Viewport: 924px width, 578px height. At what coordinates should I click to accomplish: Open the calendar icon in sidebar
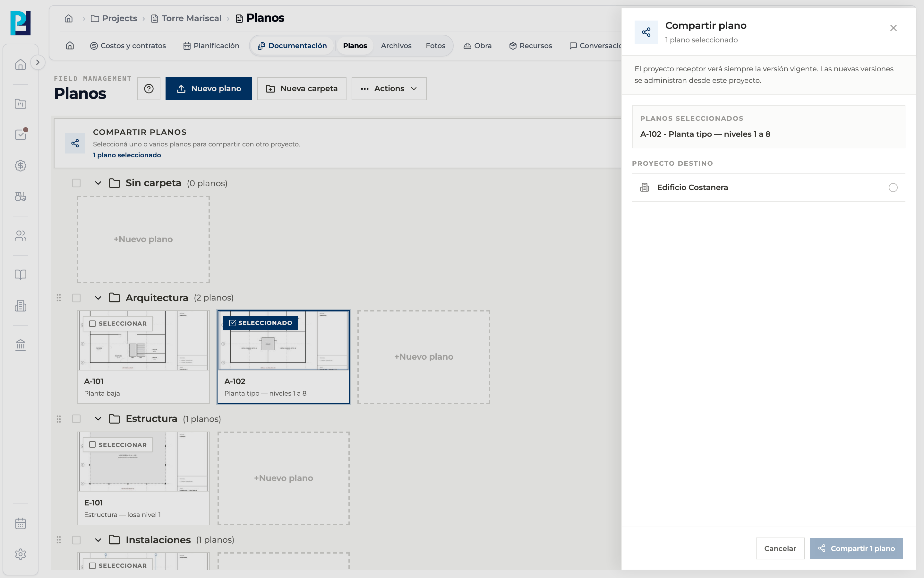pos(20,523)
